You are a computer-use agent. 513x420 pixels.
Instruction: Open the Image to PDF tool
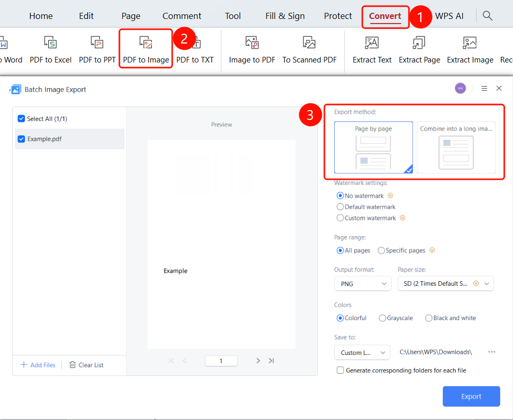coord(252,50)
